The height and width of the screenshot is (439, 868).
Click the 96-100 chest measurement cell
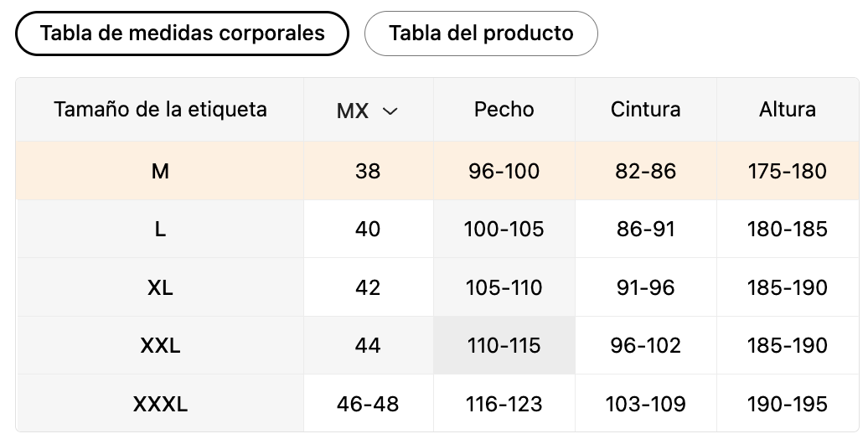coord(504,171)
